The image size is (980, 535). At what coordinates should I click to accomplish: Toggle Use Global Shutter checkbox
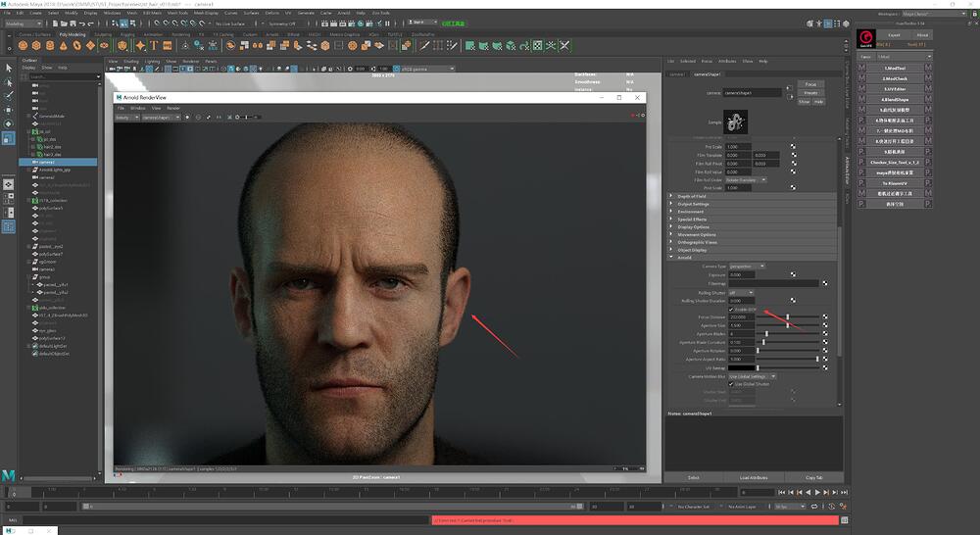click(x=731, y=384)
